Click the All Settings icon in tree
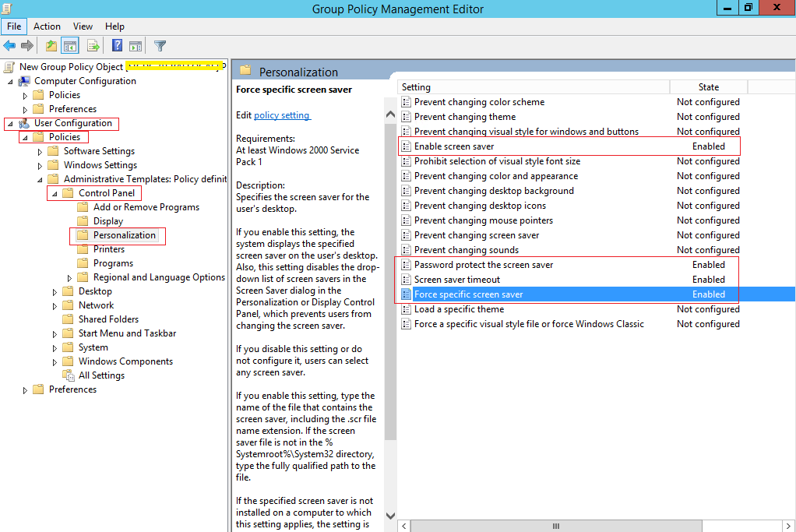This screenshot has height=532, width=796. 69,375
